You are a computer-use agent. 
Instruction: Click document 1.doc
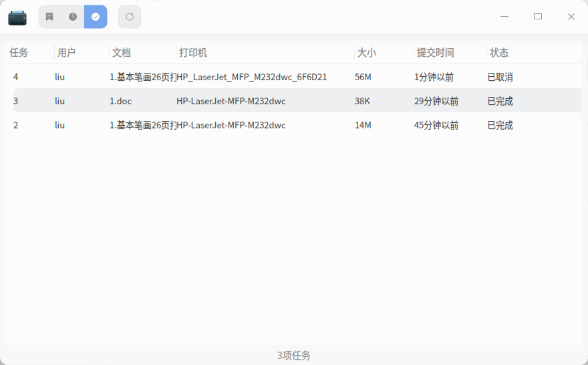coord(120,102)
